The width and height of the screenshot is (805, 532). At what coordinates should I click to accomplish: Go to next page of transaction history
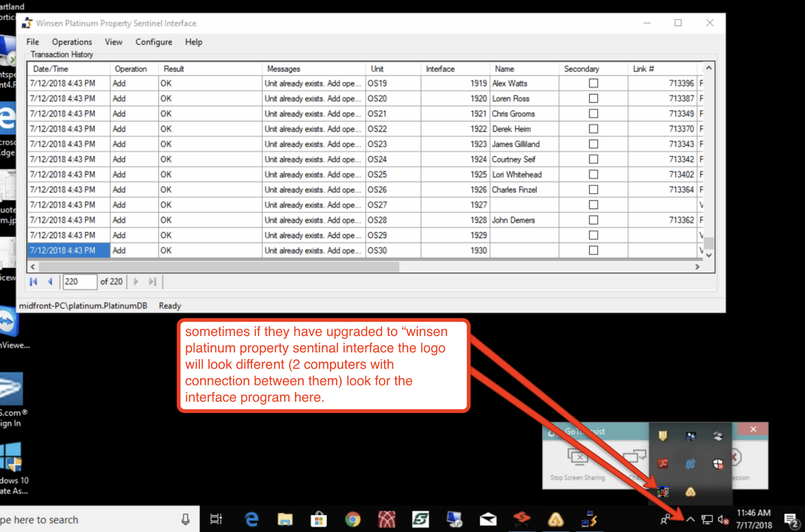point(136,282)
